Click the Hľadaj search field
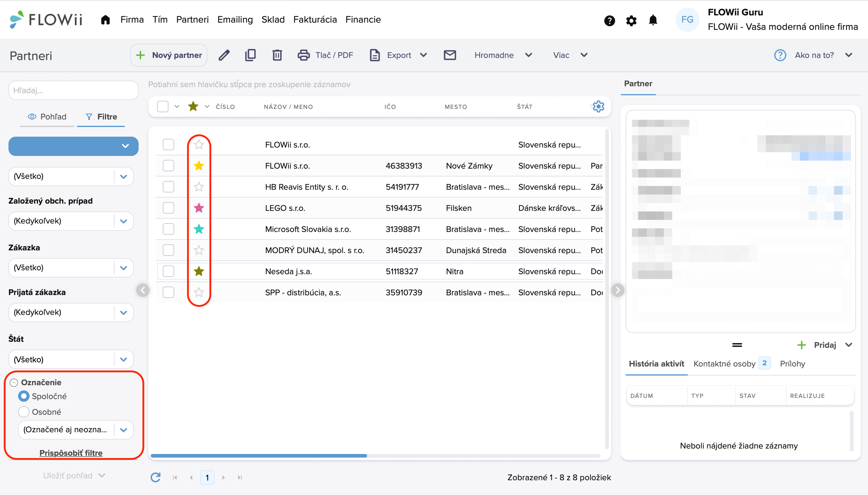The image size is (868, 495). click(x=73, y=90)
